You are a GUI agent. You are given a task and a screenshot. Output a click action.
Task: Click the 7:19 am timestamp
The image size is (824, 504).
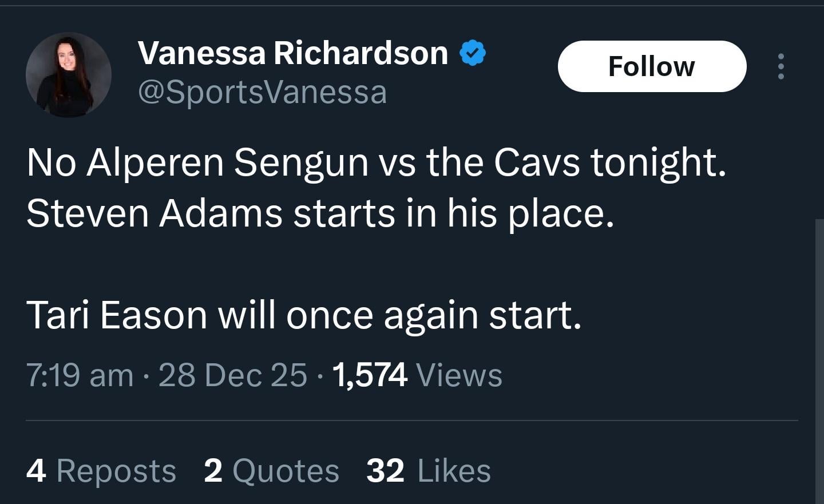click(x=81, y=375)
